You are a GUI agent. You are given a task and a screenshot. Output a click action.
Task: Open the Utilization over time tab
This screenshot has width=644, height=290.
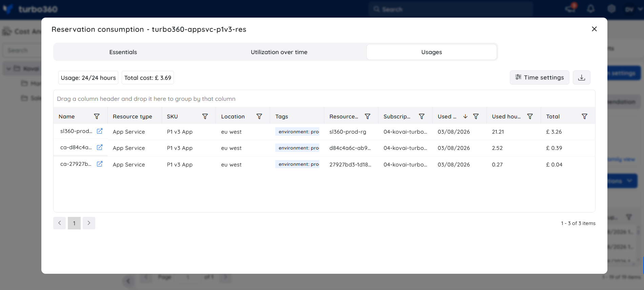pos(279,52)
